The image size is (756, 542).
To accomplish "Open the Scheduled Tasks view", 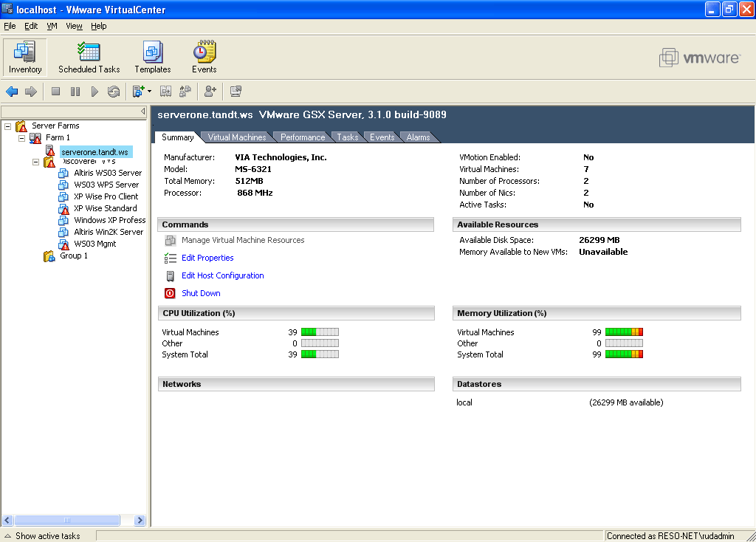I will (89, 58).
